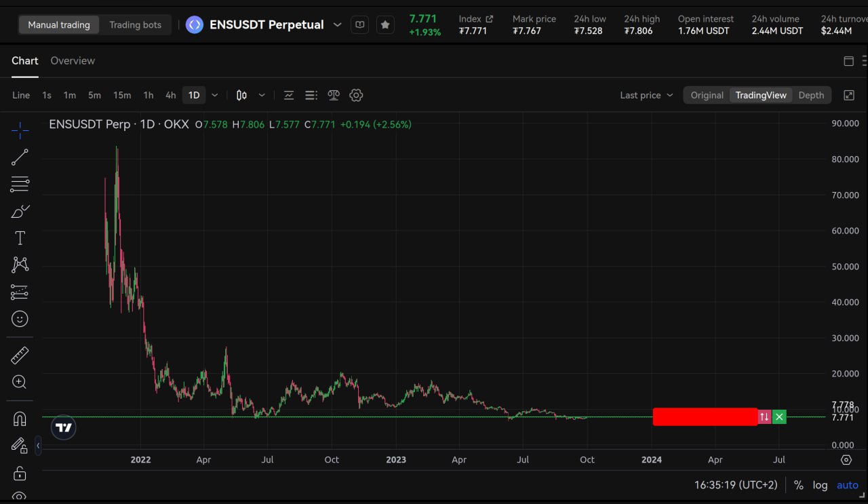Image resolution: width=868 pixels, height=504 pixels.
Task: Select the brush drawing tool
Action: [x=20, y=212]
